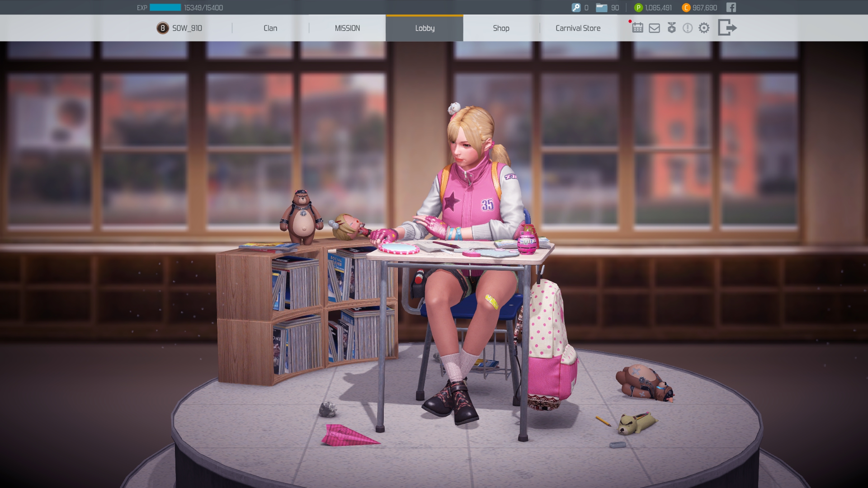
Task: Open the calendar events icon
Action: pos(637,28)
